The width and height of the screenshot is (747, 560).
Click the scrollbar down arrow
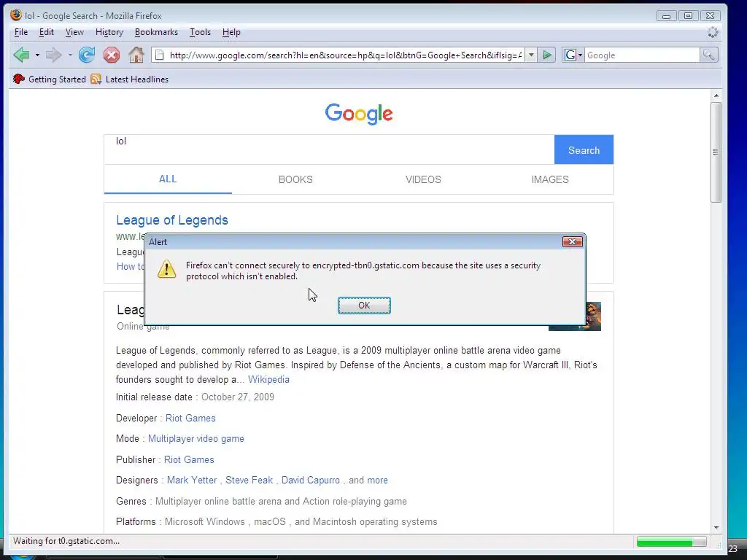coord(716,528)
